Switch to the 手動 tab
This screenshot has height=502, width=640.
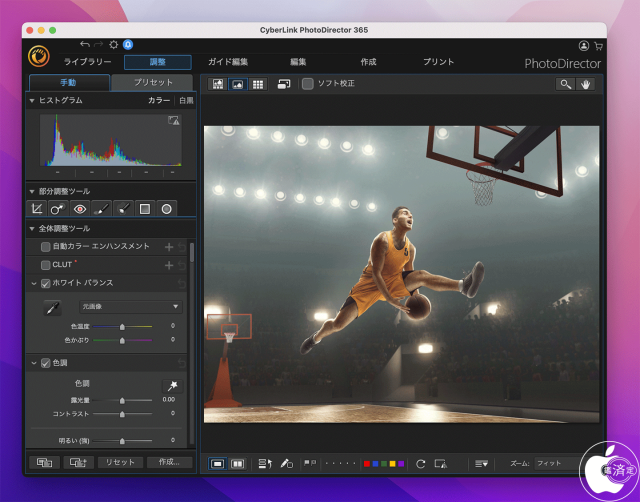[x=69, y=82]
